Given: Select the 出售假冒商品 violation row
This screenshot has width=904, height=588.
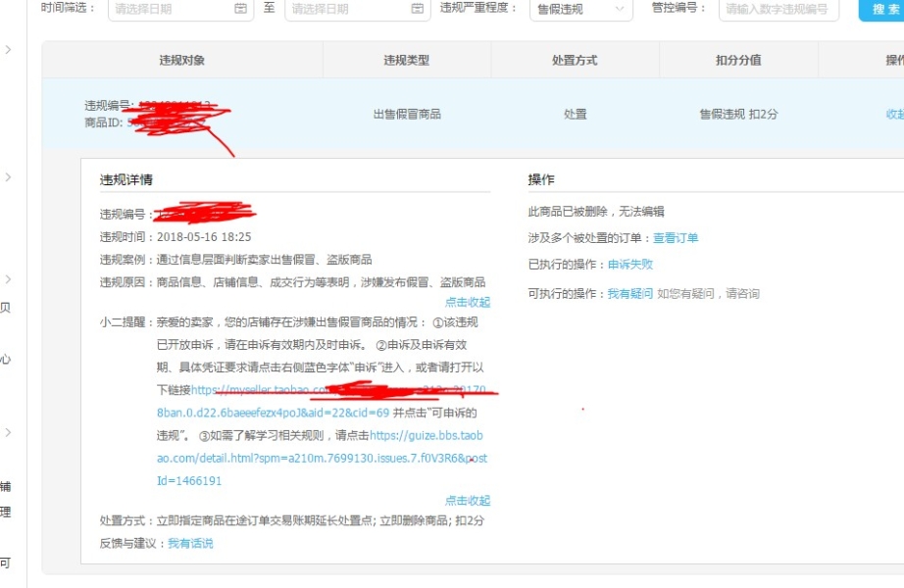Looking at the screenshot, I should coord(406,114).
